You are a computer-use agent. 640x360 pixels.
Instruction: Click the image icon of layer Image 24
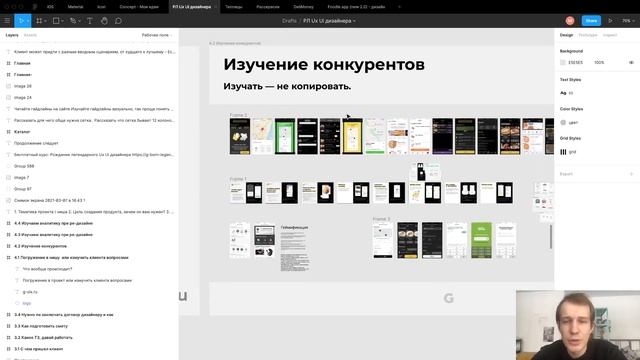pos(8,98)
